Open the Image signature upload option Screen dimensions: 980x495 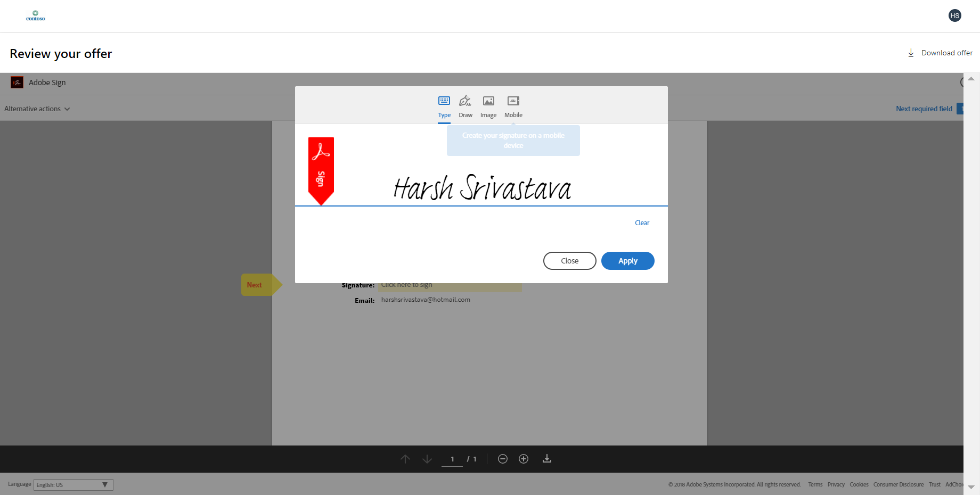(488, 106)
